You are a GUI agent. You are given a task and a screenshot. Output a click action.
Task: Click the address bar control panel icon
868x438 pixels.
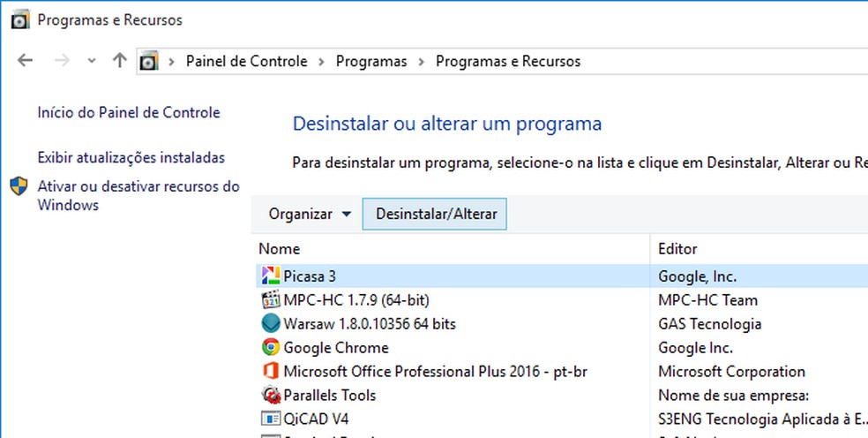[149, 60]
